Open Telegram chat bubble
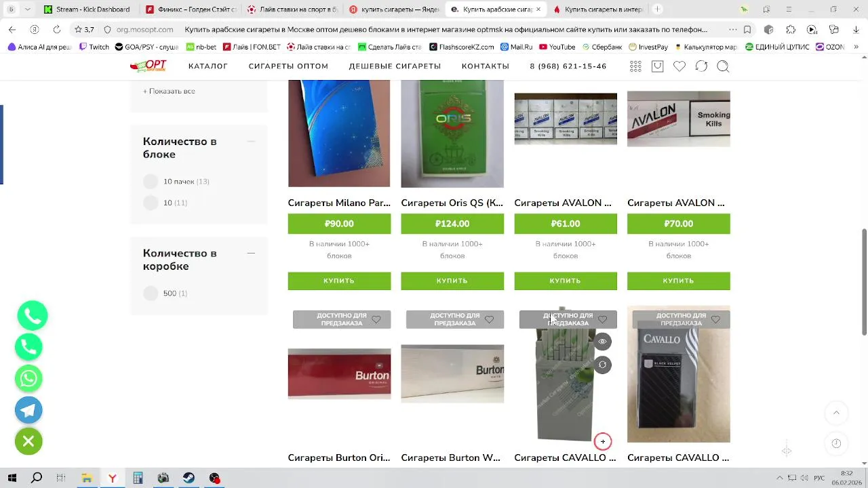 [28, 410]
